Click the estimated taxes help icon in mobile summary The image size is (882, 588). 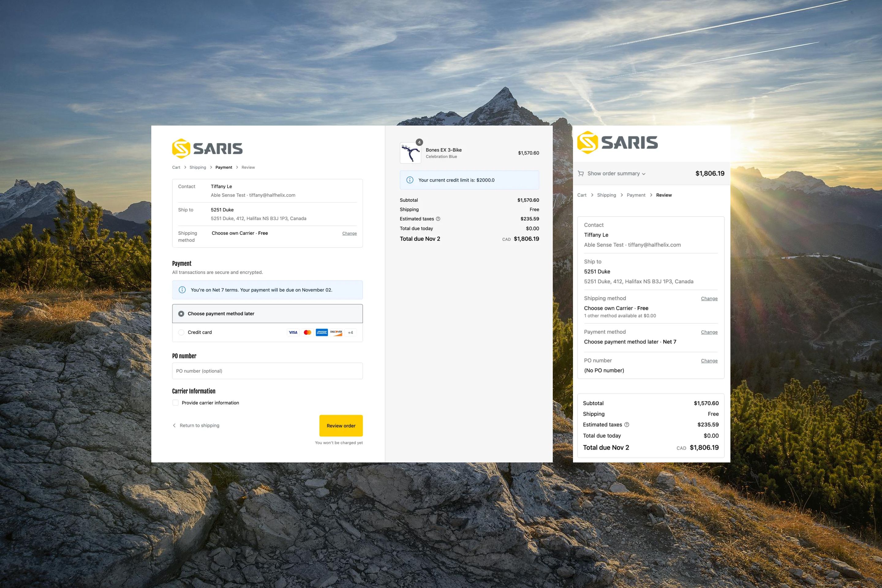click(627, 424)
